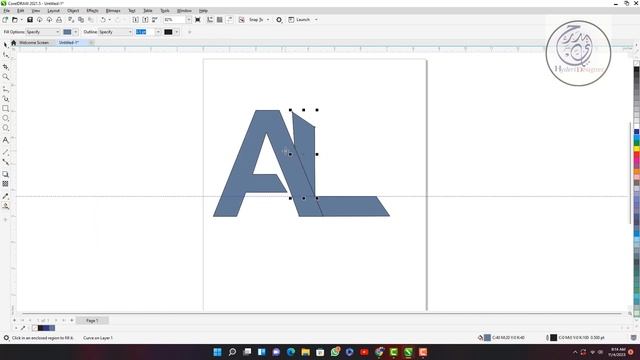The image size is (640, 360).
Task: Click the Launch button
Action: (x=300, y=20)
